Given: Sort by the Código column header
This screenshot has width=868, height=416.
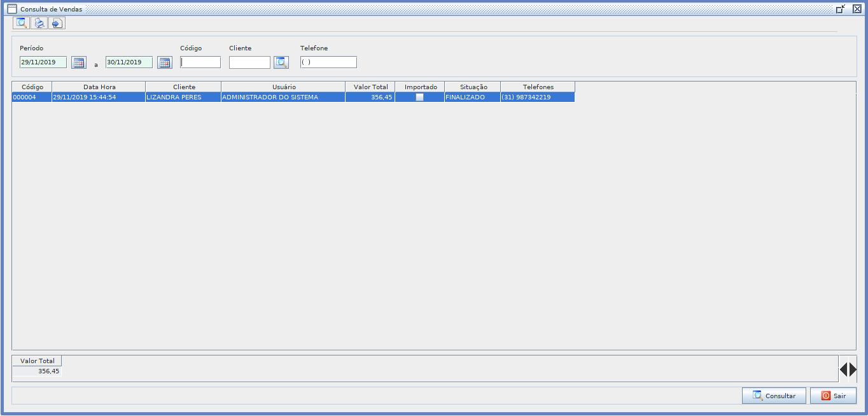Looking at the screenshot, I should click(32, 87).
